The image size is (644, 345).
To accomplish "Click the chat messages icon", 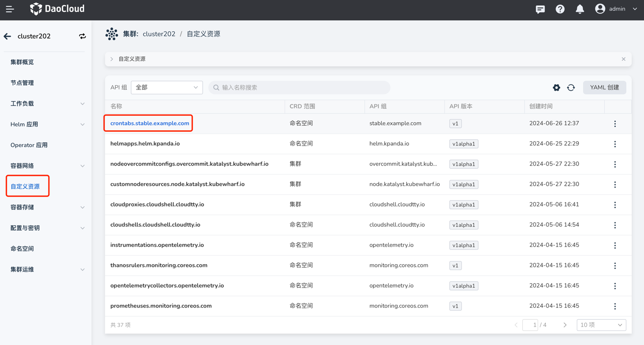I will (540, 9).
